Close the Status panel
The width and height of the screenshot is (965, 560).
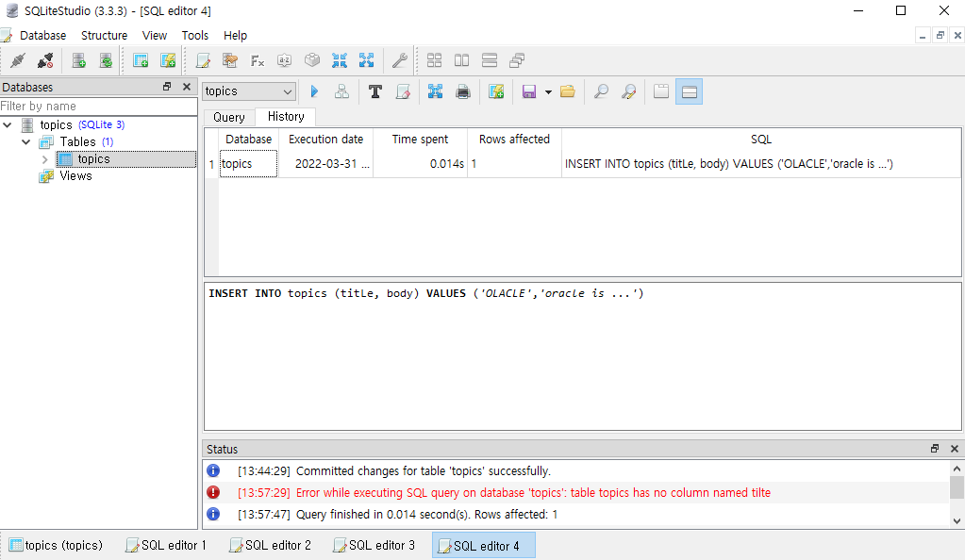(x=955, y=449)
